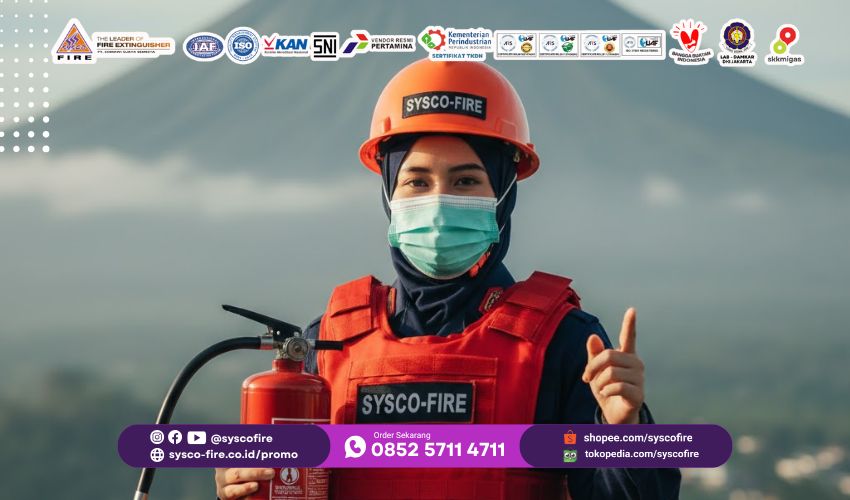850x500 pixels.
Task: Click the IAF oval badge
Action: 204,46
